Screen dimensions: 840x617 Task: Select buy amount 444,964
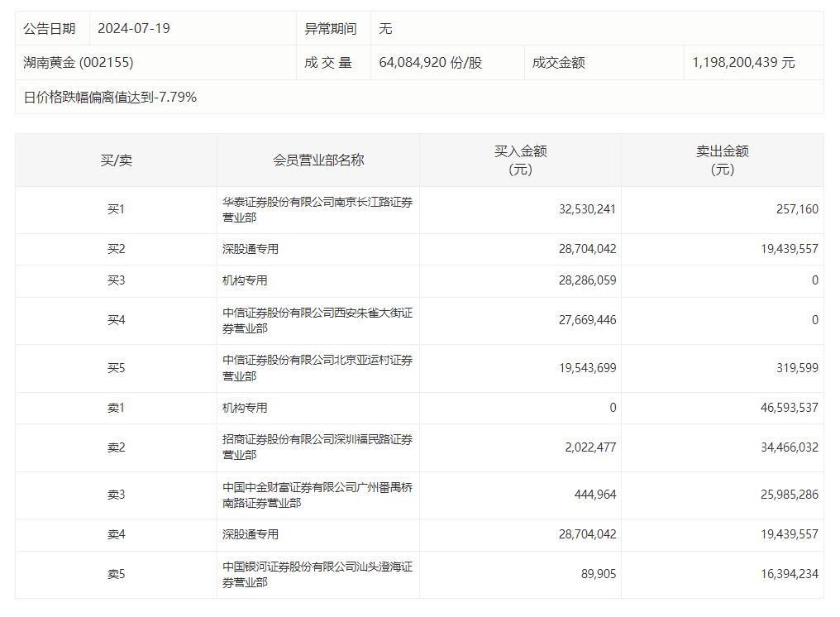(595, 495)
